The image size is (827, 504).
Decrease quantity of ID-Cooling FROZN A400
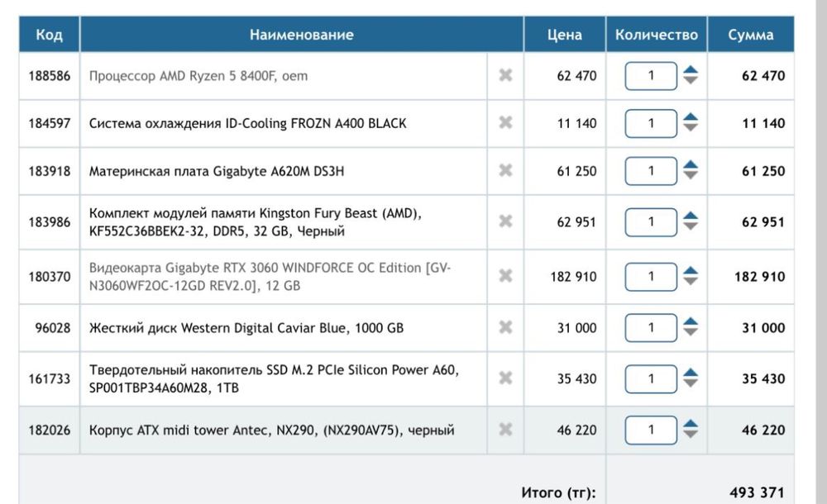[691, 127]
